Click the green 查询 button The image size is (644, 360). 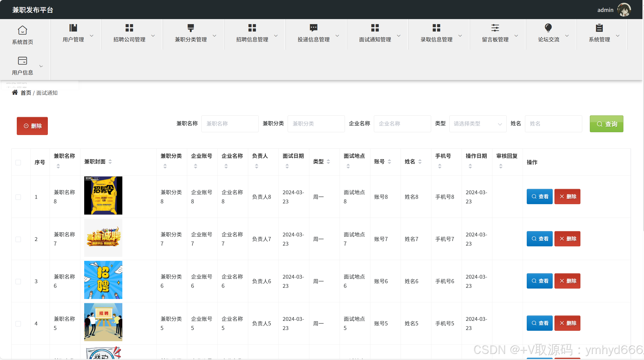606,124
